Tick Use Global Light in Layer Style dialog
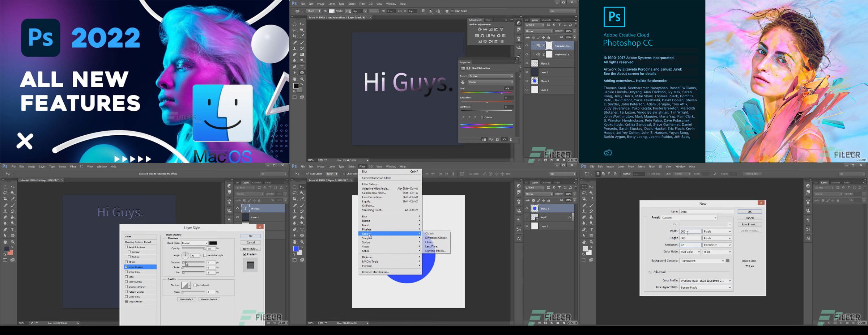 [205, 255]
